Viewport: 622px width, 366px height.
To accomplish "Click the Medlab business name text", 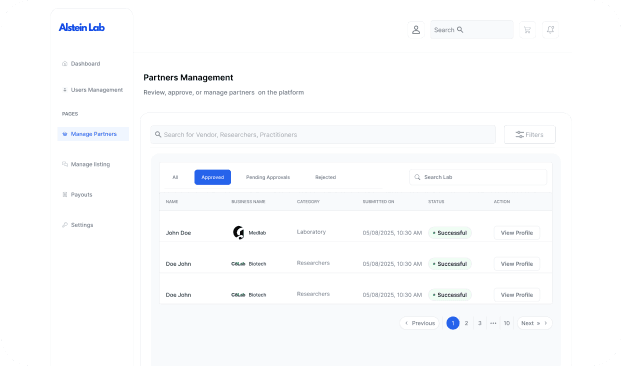I will (257, 233).
